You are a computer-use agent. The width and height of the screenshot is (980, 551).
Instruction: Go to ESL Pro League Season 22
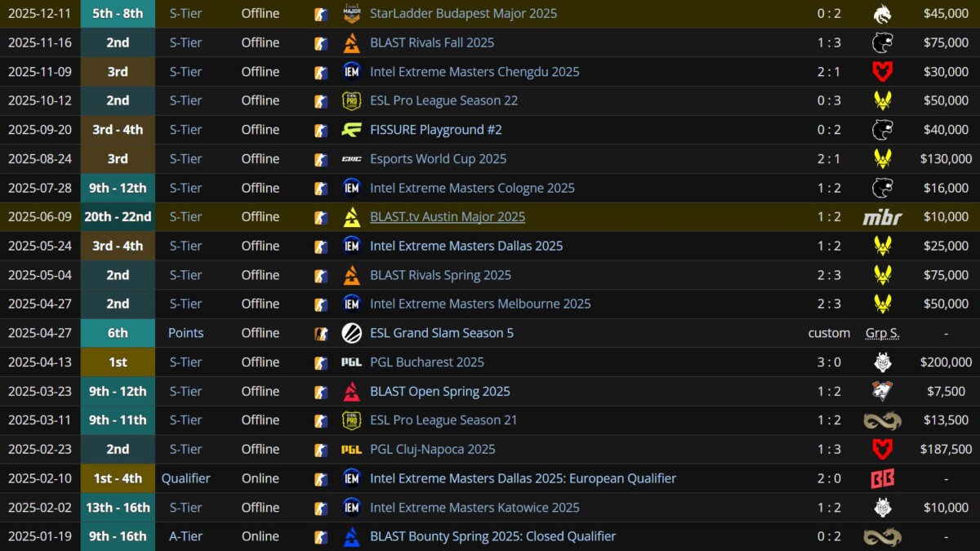click(443, 101)
